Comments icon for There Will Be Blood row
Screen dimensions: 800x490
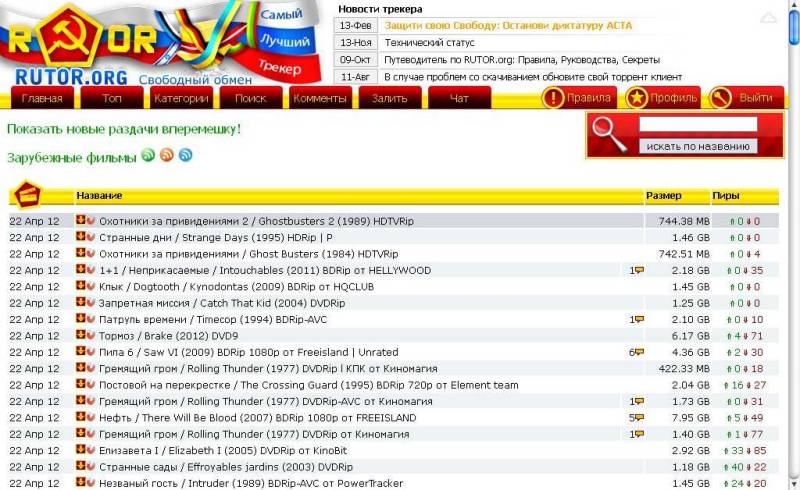tap(639, 417)
